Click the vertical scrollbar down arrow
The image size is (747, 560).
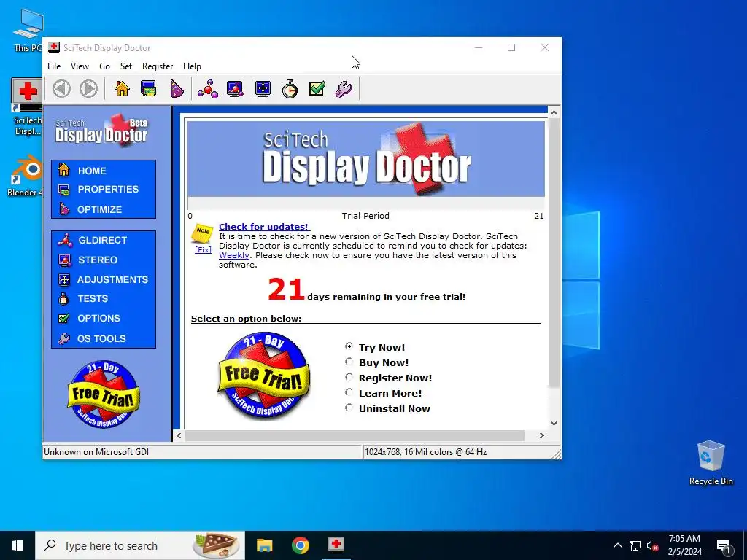(x=554, y=424)
